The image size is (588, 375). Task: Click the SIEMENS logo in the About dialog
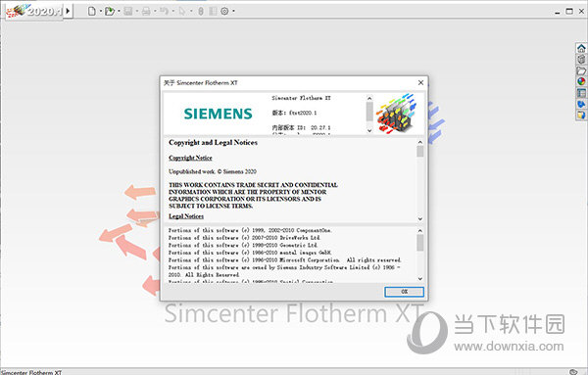(x=218, y=114)
